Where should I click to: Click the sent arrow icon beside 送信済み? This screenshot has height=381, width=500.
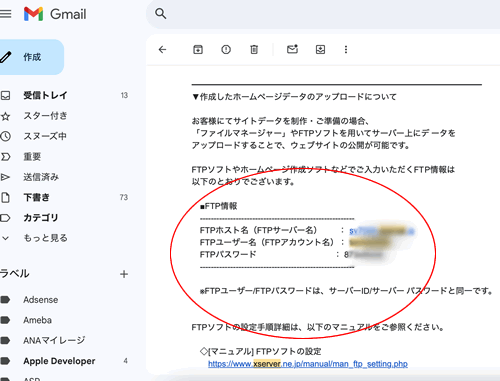coord(5,177)
